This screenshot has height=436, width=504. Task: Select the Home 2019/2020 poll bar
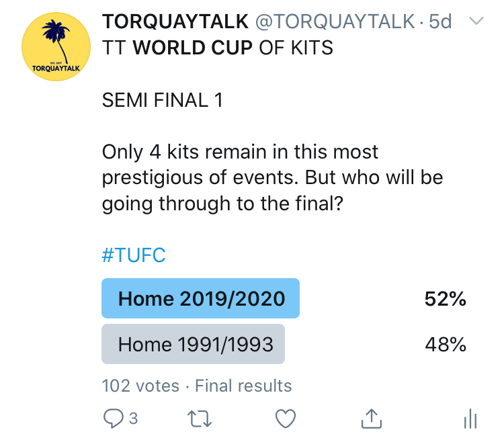pos(200,298)
